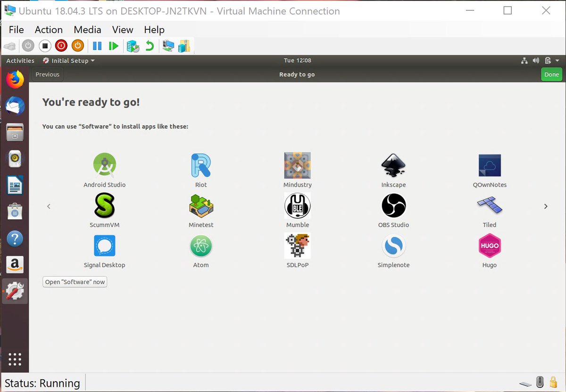Click the volume icon in top bar

(x=536, y=61)
